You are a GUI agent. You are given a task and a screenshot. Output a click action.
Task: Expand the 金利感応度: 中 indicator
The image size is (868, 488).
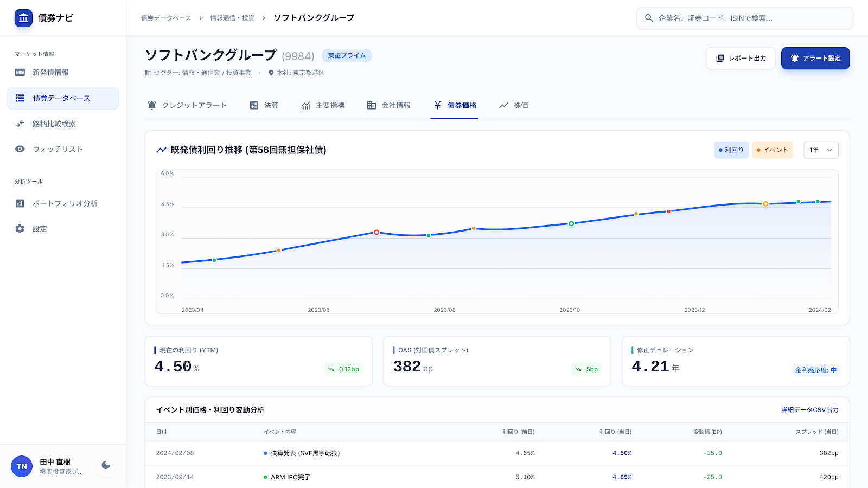(816, 370)
